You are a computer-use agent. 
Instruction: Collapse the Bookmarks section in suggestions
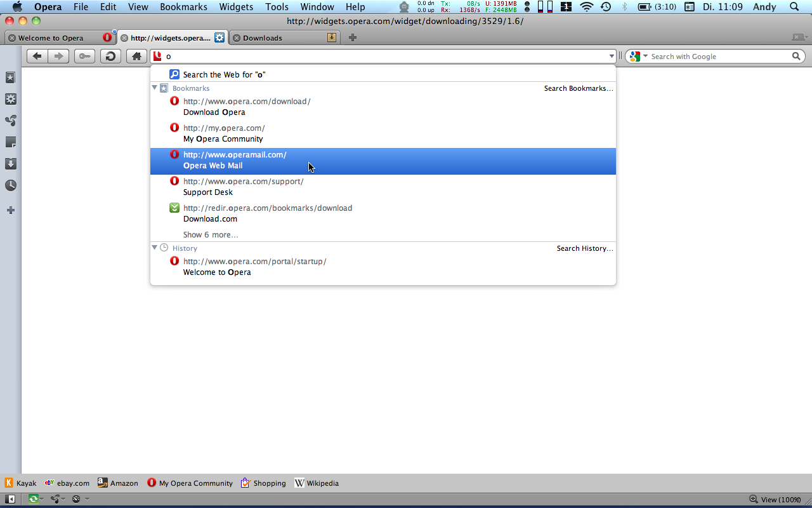[155, 88]
